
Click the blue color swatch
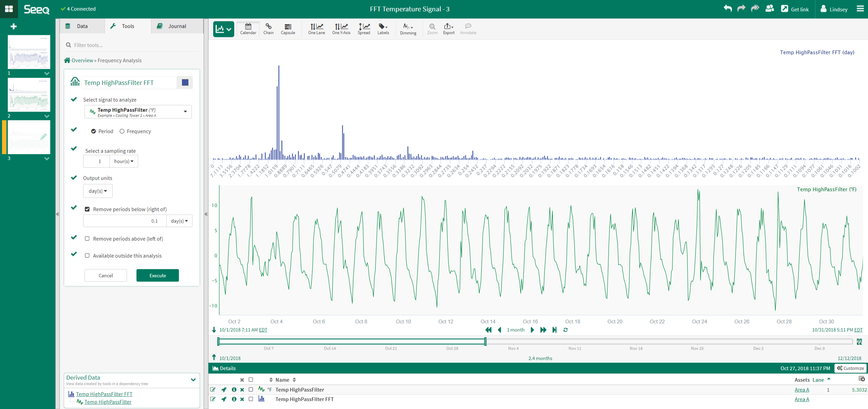click(x=185, y=82)
